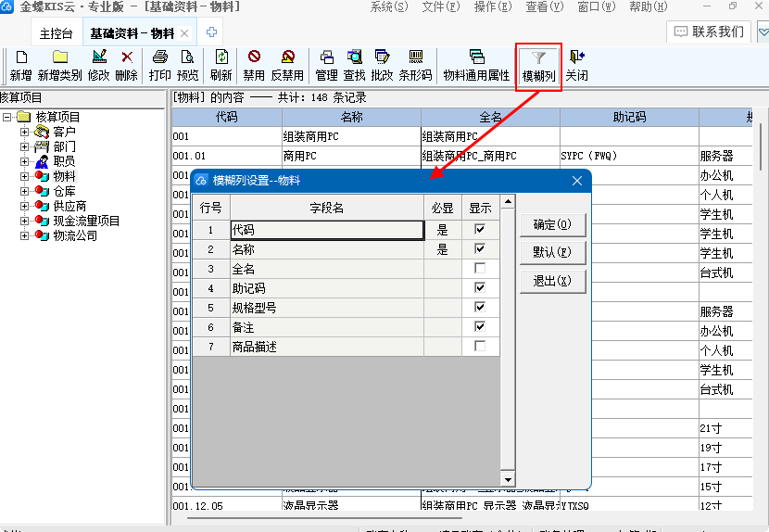The image size is (769, 532).
Task: Click the 新增 (New) toolbar icon
Action: (x=21, y=57)
